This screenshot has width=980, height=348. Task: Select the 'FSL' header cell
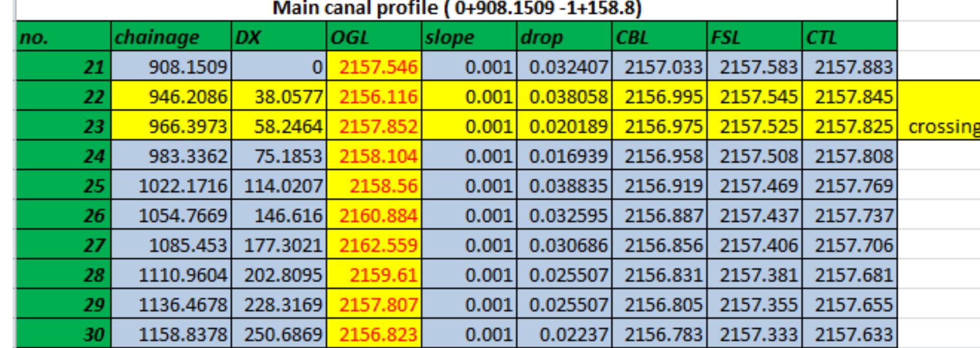(x=754, y=37)
